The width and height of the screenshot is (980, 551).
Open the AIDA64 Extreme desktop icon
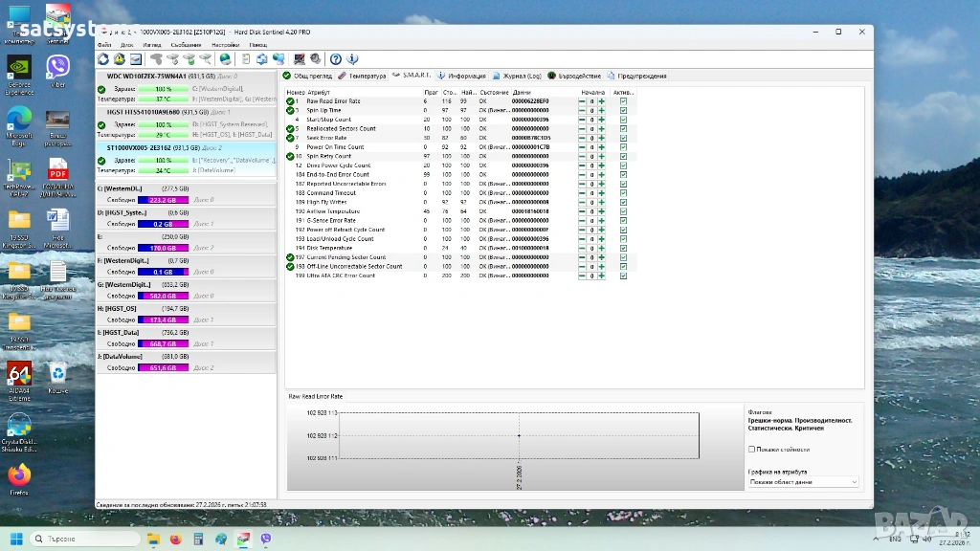coord(18,374)
